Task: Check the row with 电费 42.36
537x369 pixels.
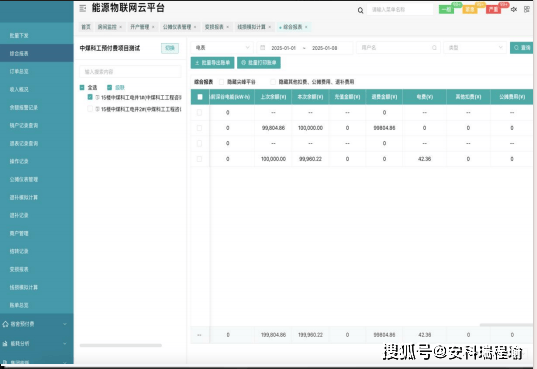Action: 199,159
